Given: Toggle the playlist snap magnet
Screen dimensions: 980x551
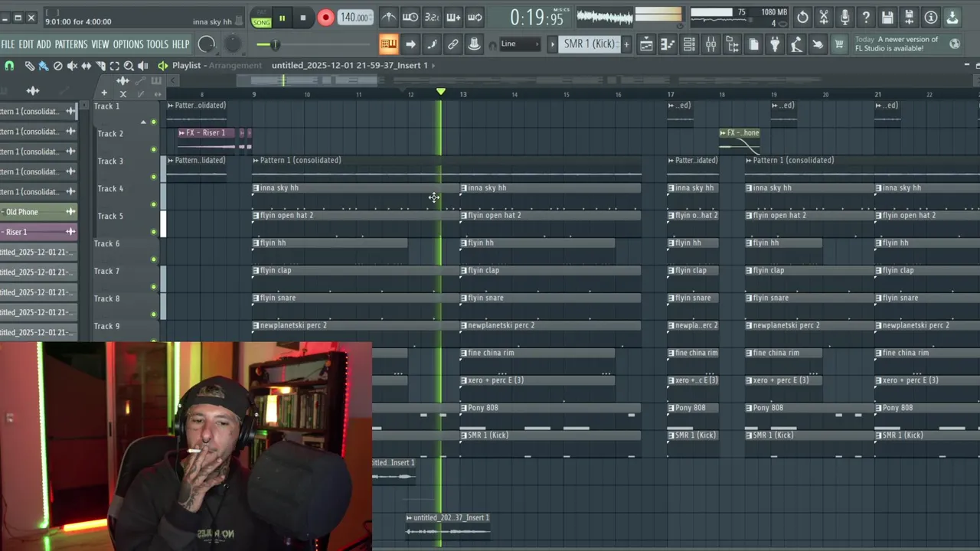Looking at the screenshot, I should [x=9, y=66].
